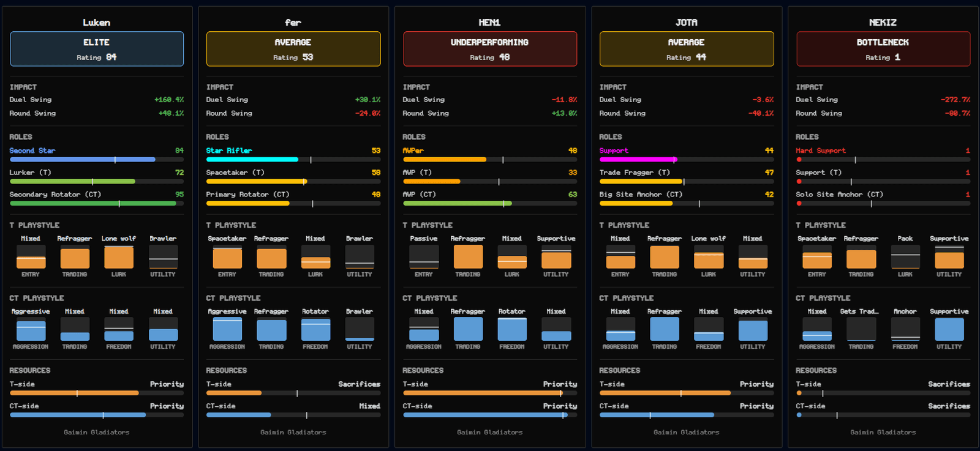Click fer's Star Rifler role label
The image size is (980, 451).
(x=229, y=151)
